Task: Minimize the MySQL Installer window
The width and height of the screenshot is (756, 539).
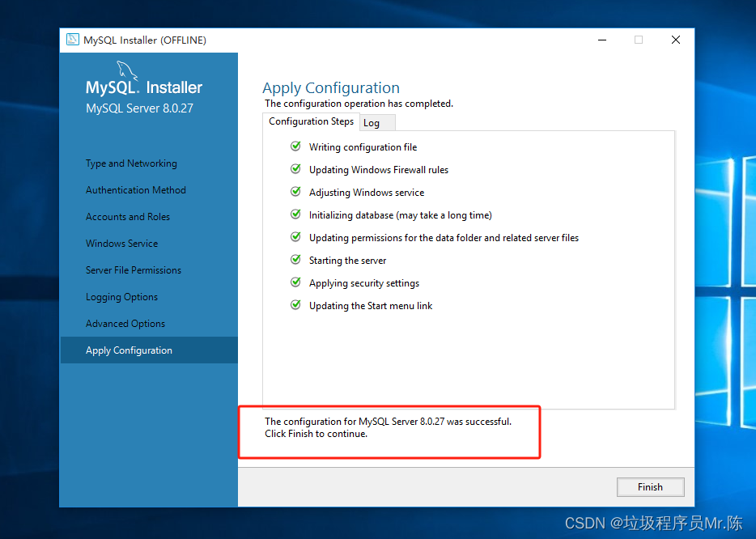Action: pos(601,40)
